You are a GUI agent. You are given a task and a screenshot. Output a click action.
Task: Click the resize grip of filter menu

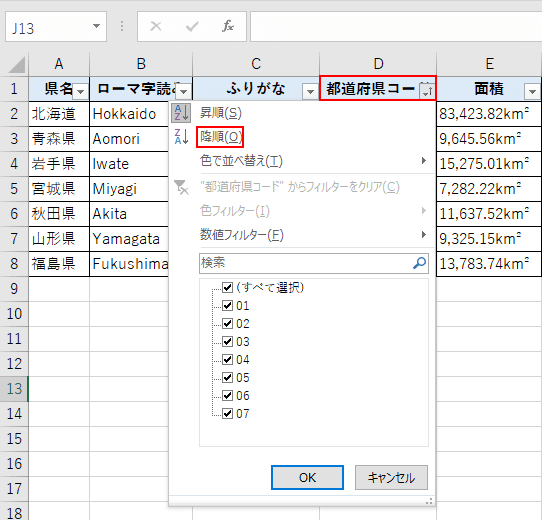[429, 501]
